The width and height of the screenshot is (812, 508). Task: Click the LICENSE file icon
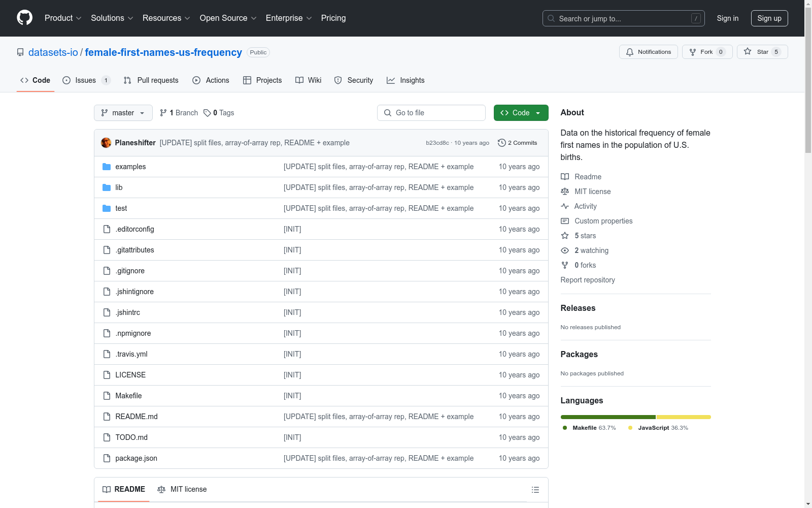[x=107, y=375]
